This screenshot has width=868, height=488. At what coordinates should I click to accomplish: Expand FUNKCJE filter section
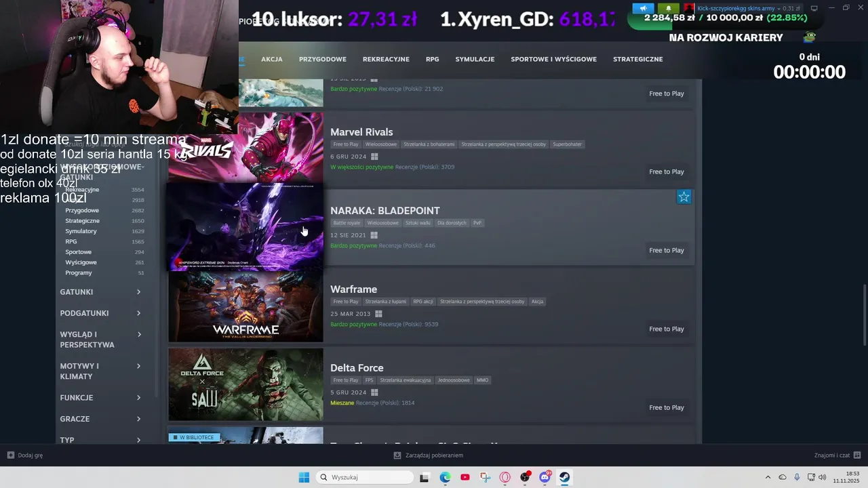pyautogui.click(x=101, y=398)
